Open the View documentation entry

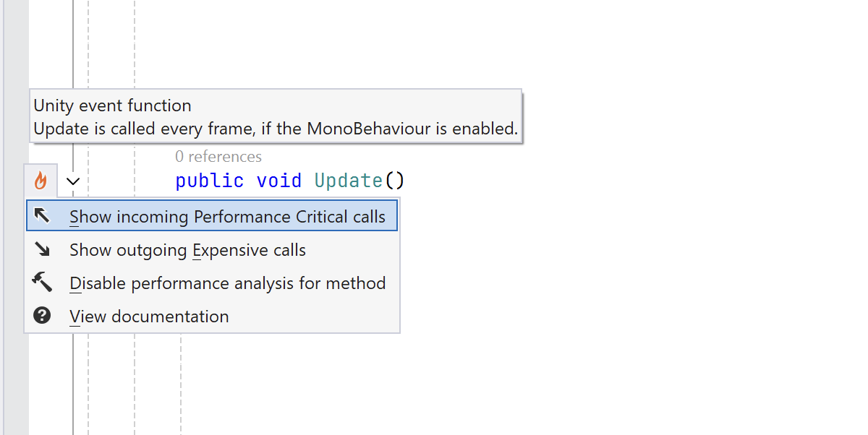(x=149, y=316)
